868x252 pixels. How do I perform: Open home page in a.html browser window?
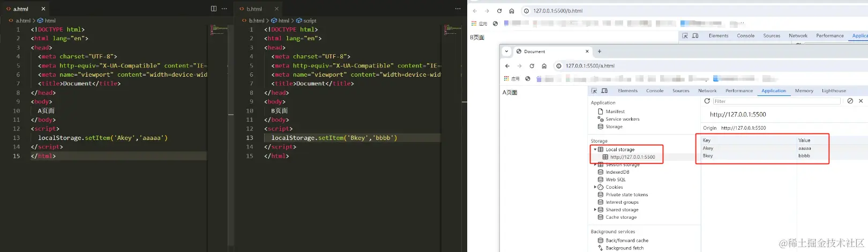click(x=544, y=66)
